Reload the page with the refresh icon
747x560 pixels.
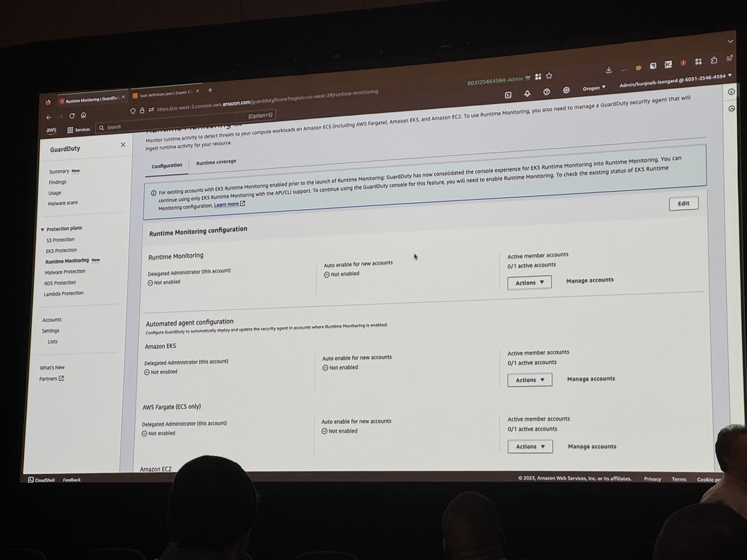point(72,116)
